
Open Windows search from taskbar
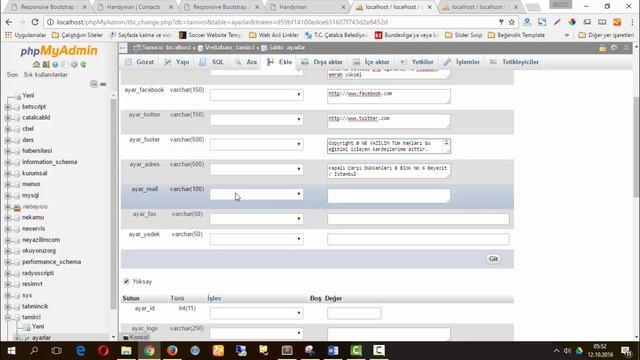pos(34,351)
